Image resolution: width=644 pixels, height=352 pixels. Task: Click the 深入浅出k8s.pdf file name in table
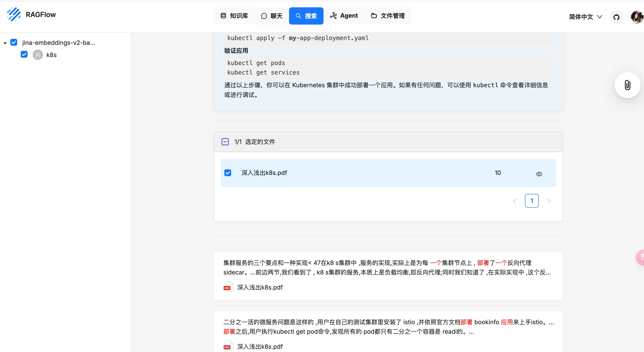(264, 173)
